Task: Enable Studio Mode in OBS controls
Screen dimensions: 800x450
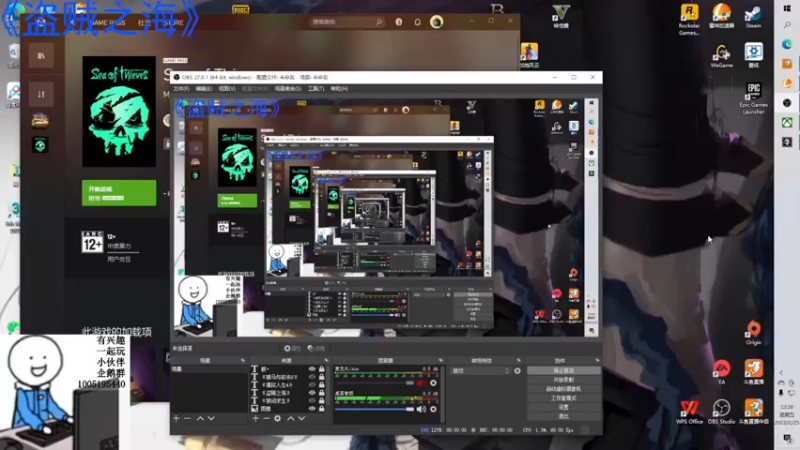Action: point(563,398)
